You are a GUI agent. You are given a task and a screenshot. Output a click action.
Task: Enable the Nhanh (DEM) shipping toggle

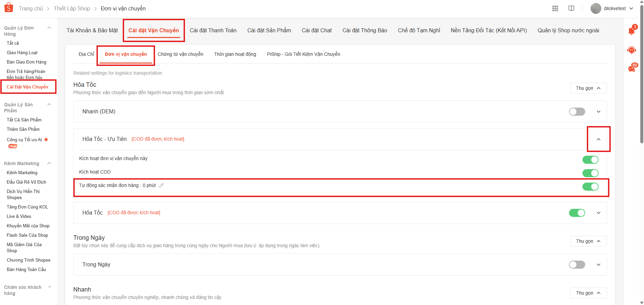coord(577,112)
